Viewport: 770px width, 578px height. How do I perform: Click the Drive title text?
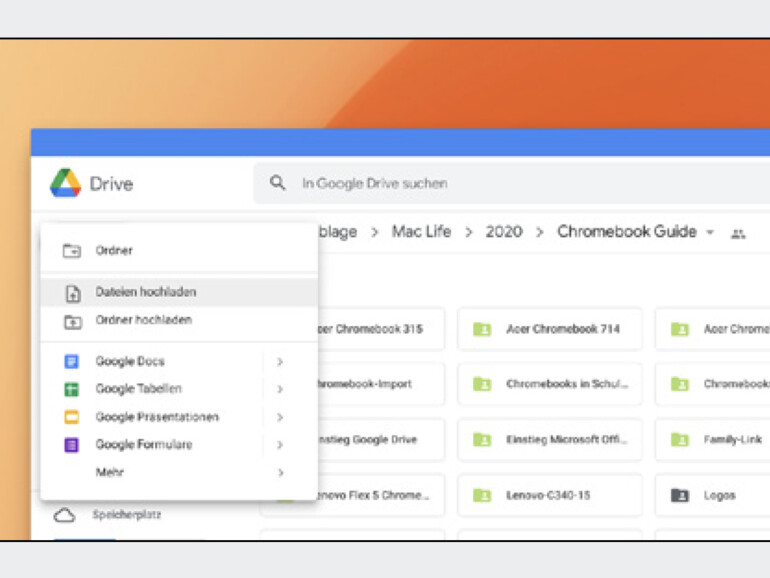tap(111, 184)
